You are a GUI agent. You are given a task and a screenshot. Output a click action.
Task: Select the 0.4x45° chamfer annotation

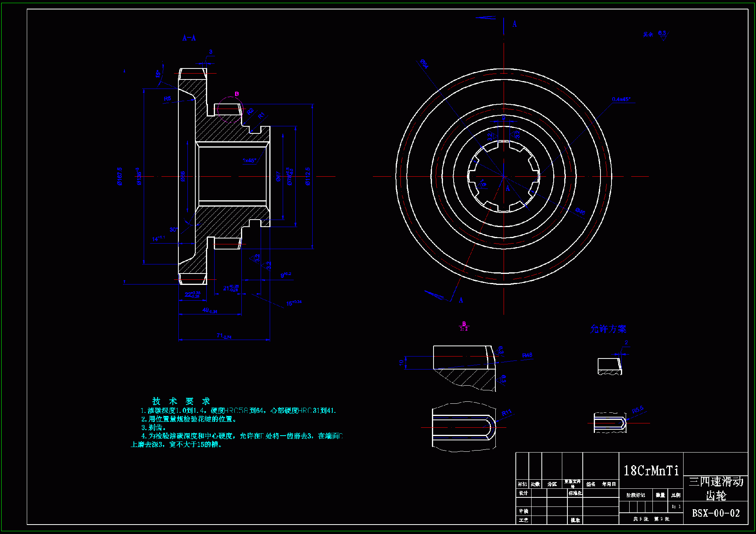621,100
